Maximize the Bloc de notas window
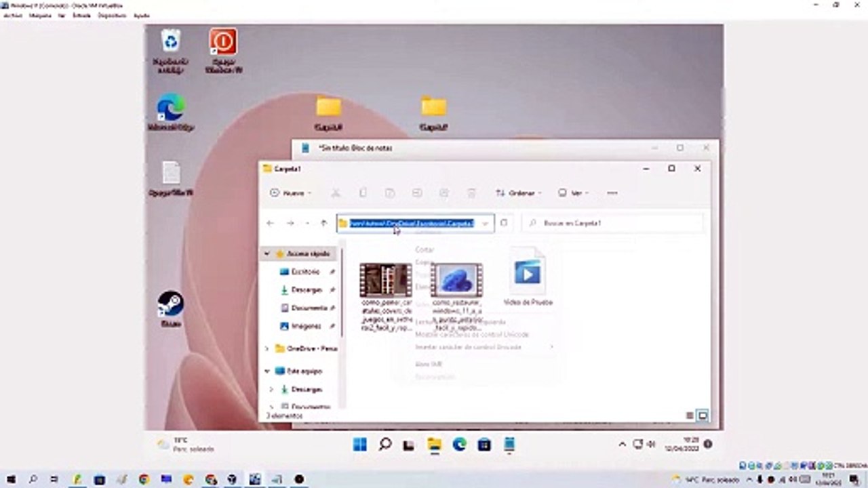Screen dimensions: 868x488 pyautogui.click(x=680, y=148)
